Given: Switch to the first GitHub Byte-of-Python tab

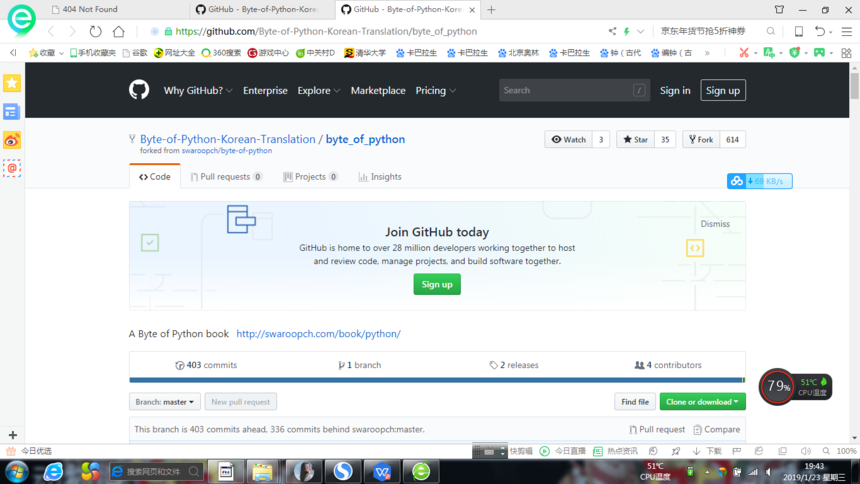Looking at the screenshot, I should point(257,9).
